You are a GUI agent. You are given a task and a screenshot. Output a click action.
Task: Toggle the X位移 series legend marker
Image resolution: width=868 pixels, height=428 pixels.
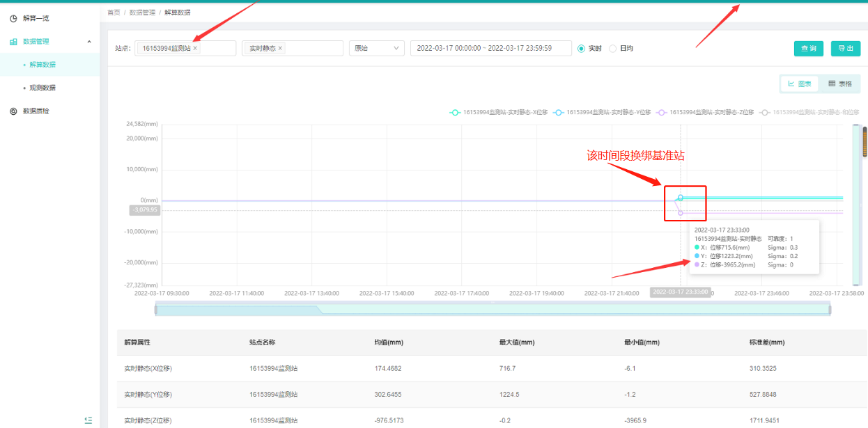pos(455,112)
